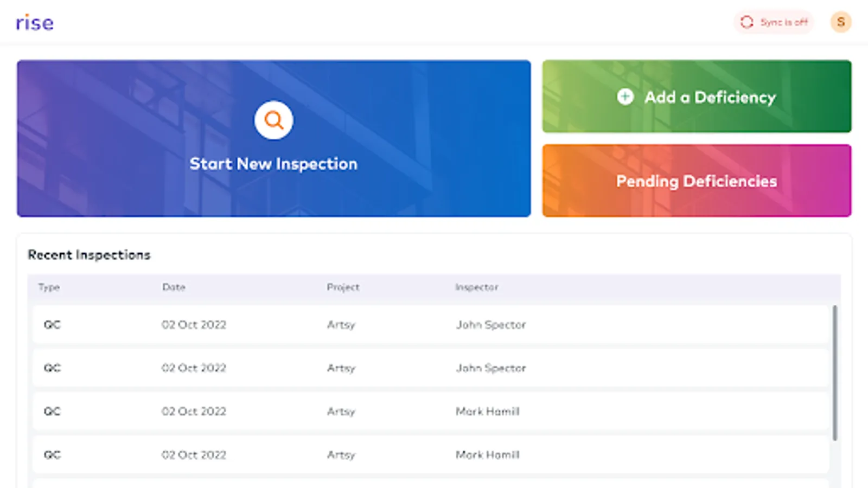868x488 pixels.
Task: Select the second John Spector inspection row
Action: (490, 368)
